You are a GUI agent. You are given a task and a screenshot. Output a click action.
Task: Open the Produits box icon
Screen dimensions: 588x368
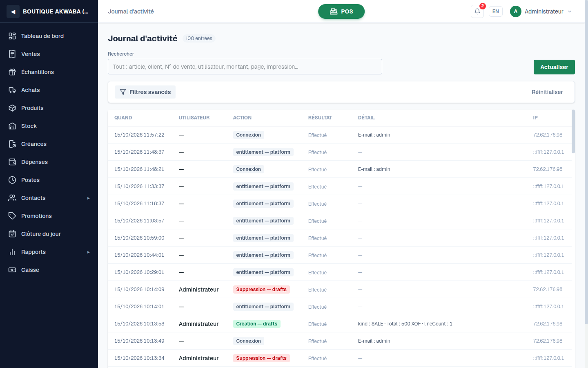[12, 108]
